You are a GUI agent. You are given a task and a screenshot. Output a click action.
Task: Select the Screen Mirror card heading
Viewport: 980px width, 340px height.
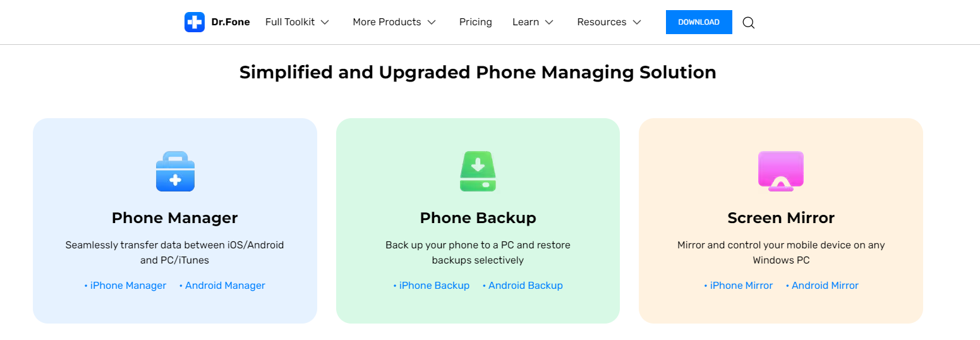(x=781, y=218)
